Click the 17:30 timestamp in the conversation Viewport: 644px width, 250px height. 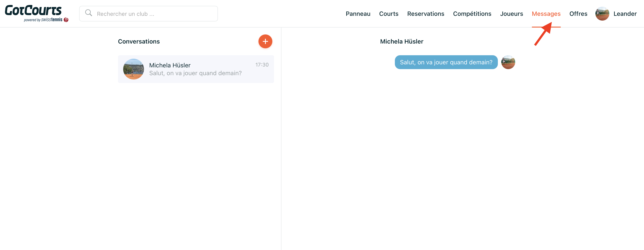point(262,65)
